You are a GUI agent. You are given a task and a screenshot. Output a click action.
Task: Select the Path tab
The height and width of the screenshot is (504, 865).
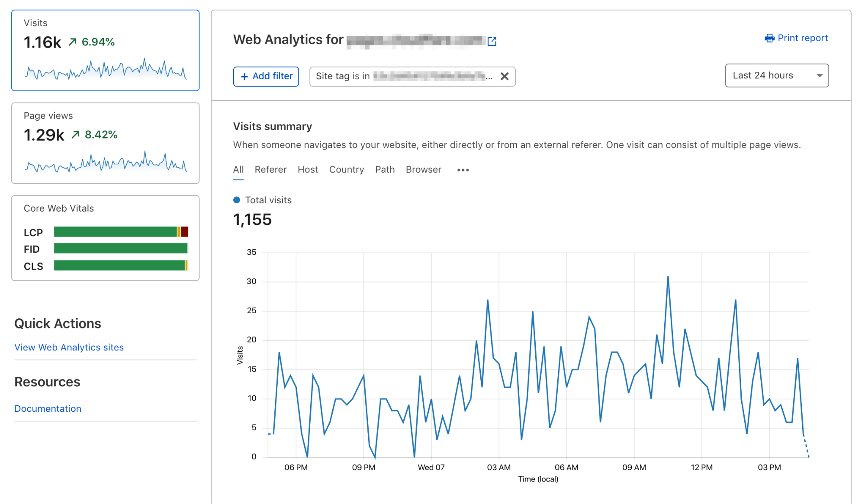[385, 170]
